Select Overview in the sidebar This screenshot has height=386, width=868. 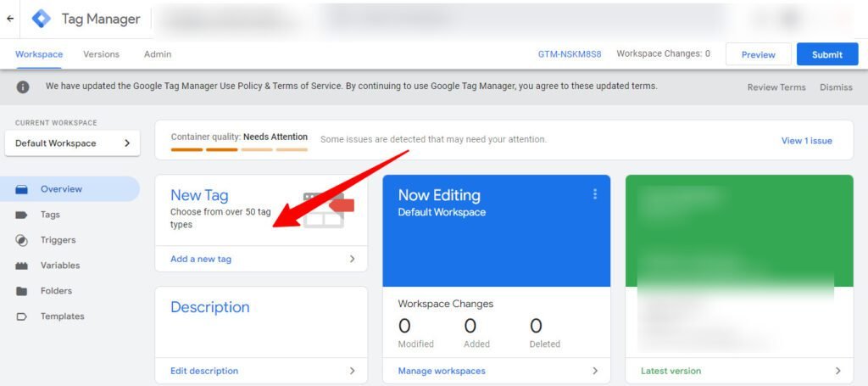tap(70, 189)
